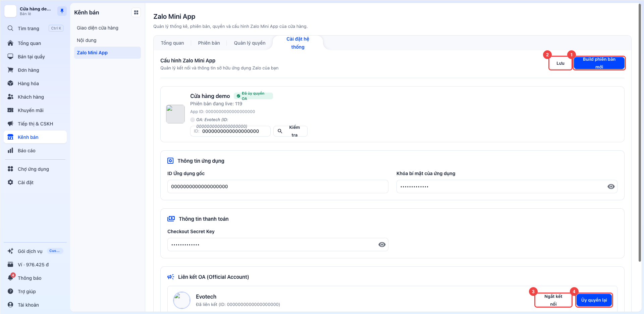Reveal the Checkout Secret Key value
The image size is (644, 314).
[x=382, y=245]
